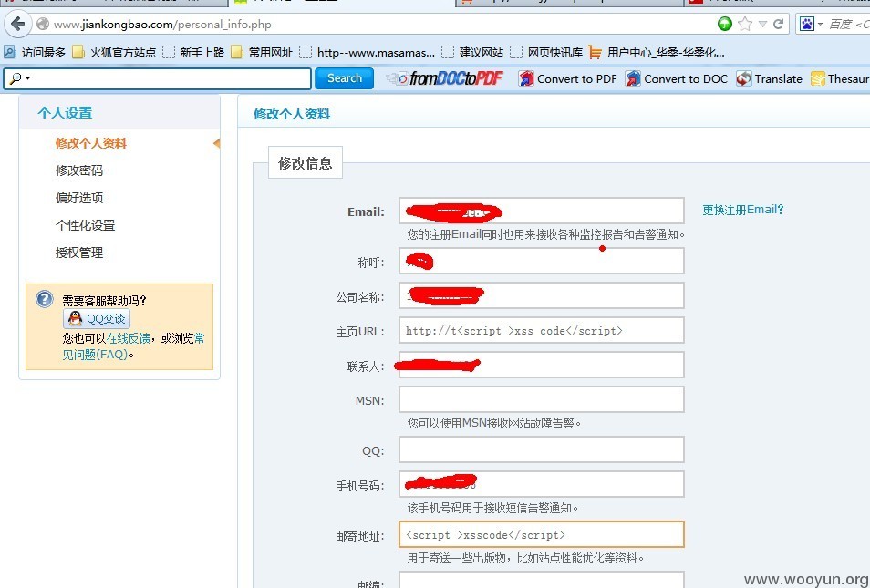Click the 手机号码 input field

(541, 484)
